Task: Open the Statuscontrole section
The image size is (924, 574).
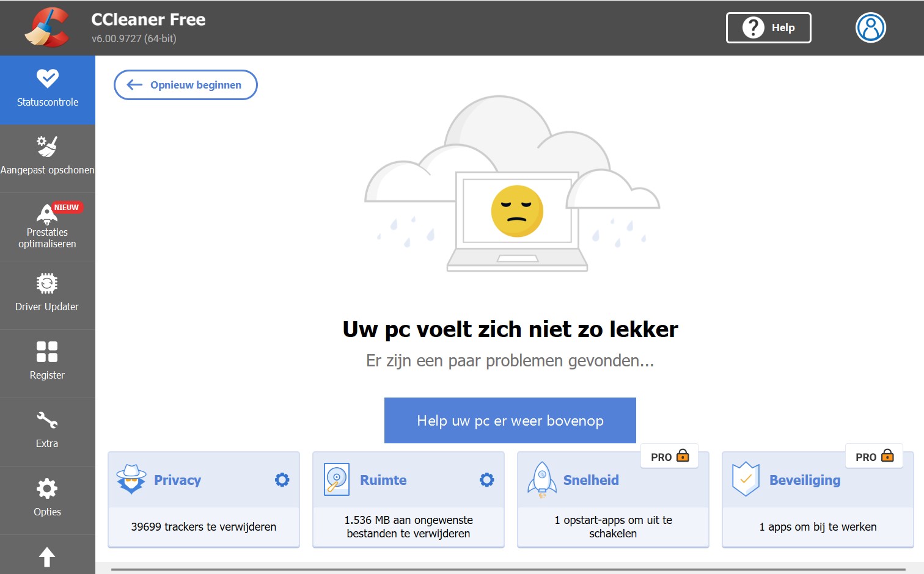Action: click(48, 90)
